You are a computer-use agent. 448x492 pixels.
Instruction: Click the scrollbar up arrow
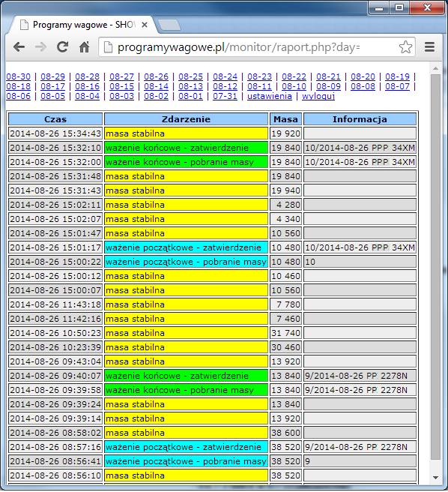[435, 68]
